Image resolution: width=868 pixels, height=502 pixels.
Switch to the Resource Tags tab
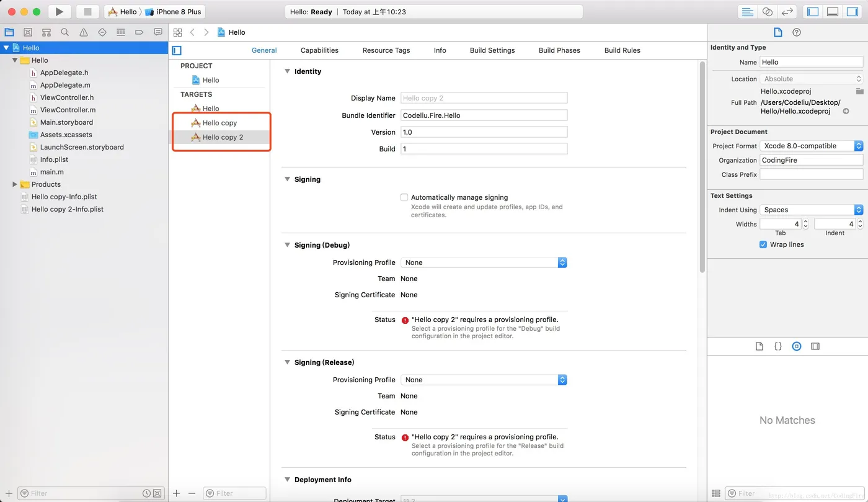pos(386,50)
